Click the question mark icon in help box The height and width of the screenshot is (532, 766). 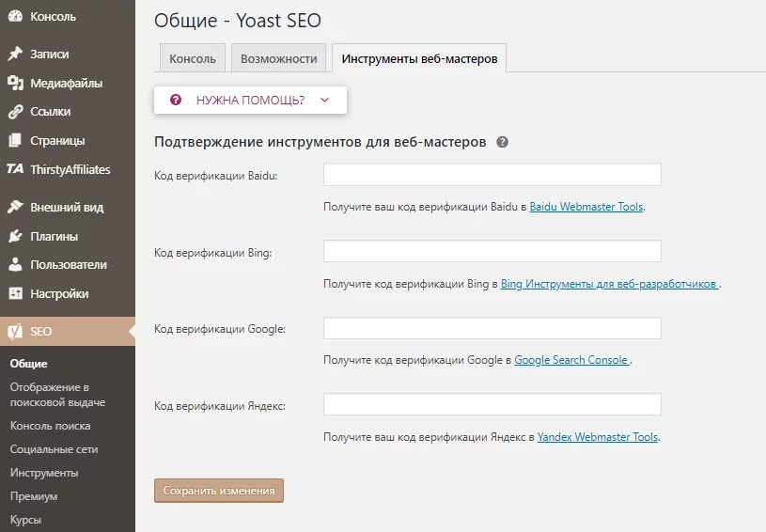[176, 101]
